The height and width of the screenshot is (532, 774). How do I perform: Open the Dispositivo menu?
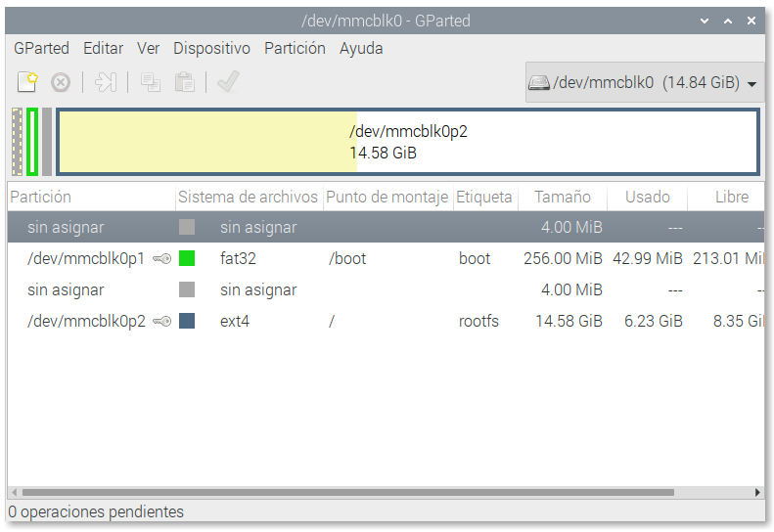(211, 48)
